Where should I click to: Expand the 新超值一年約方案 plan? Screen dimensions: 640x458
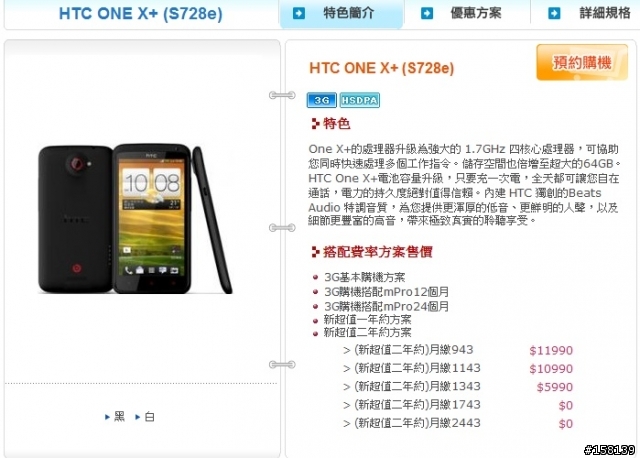point(367,319)
